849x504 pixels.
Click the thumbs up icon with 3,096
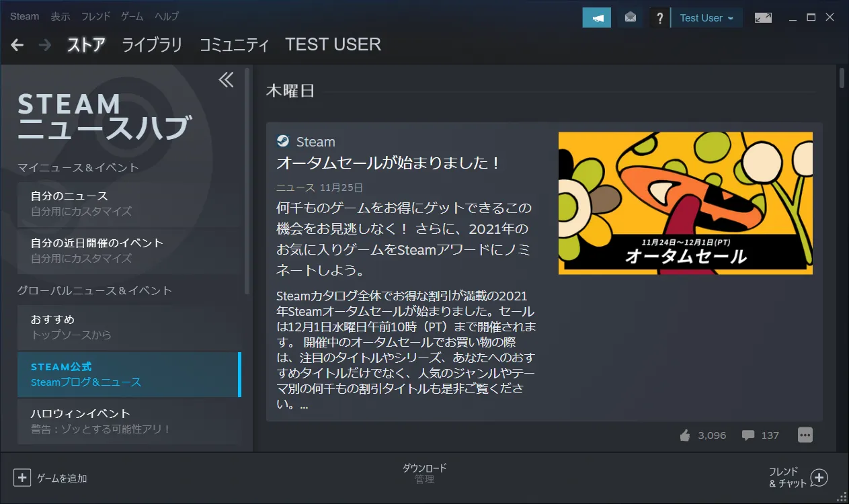[685, 435]
